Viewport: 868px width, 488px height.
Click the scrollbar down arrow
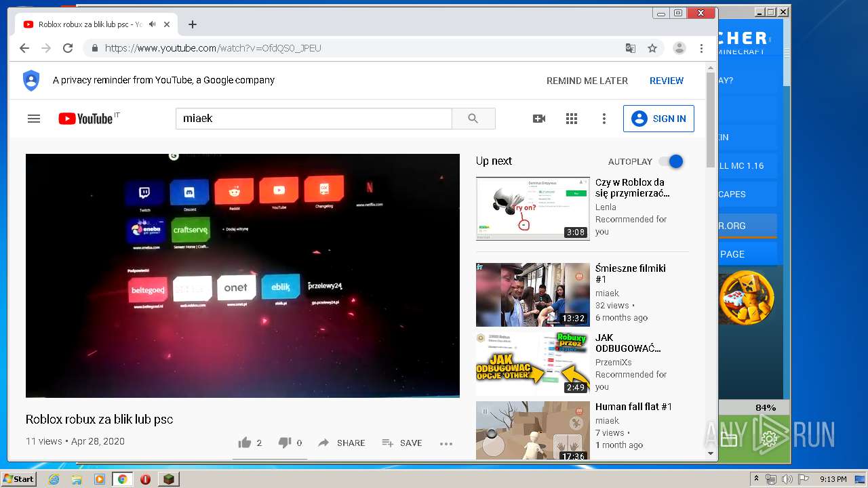pyautogui.click(x=711, y=453)
